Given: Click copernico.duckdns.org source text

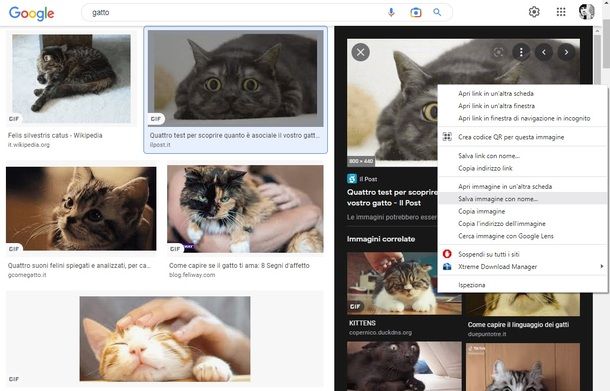Looking at the screenshot, I should coord(380,333).
